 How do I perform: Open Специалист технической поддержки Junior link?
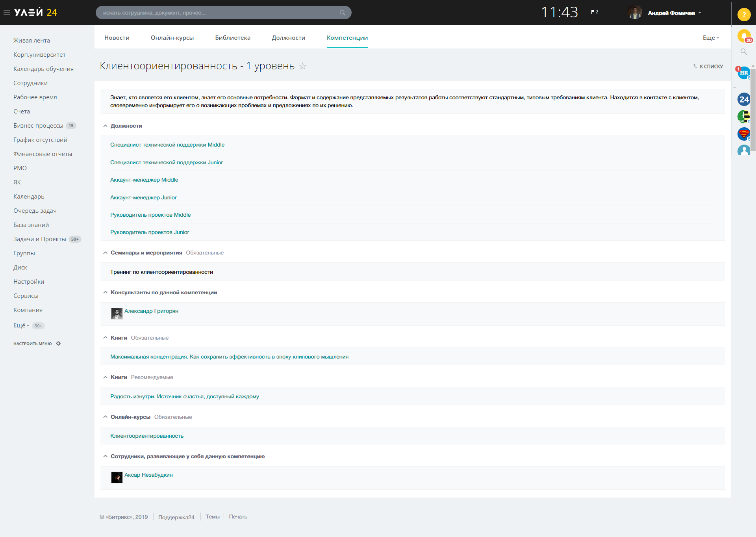coord(167,162)
